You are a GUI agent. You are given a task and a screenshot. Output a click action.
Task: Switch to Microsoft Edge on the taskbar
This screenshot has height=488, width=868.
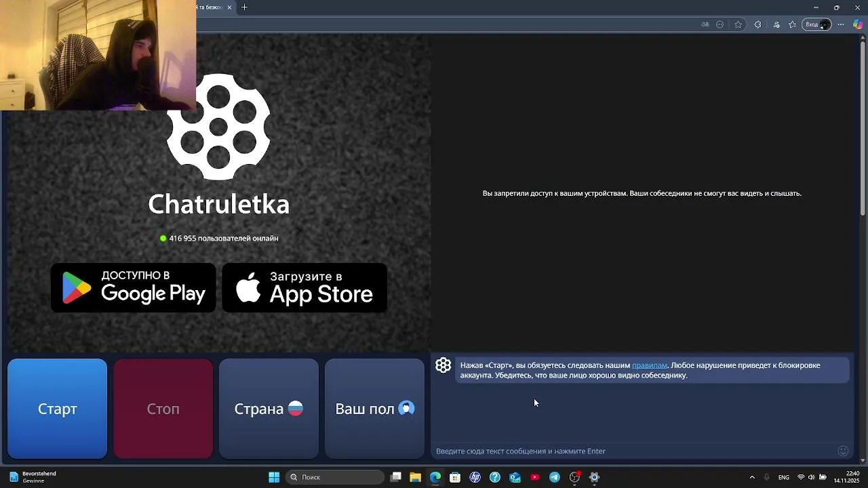point(435,477)
